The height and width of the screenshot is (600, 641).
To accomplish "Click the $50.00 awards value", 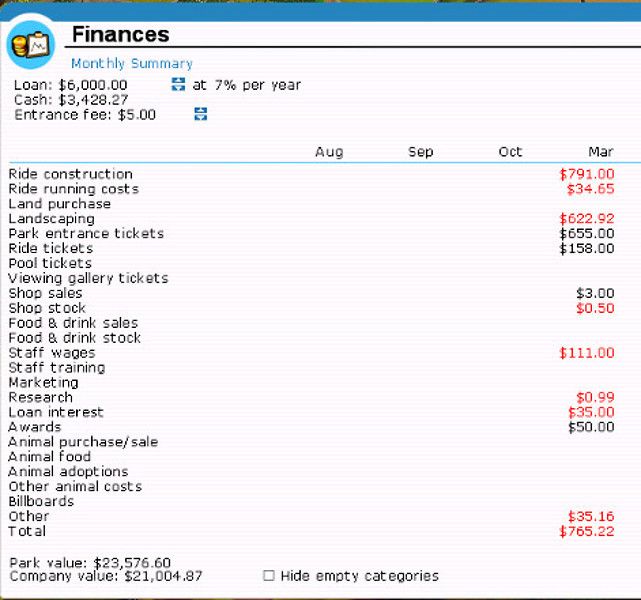I will point(591,427).
